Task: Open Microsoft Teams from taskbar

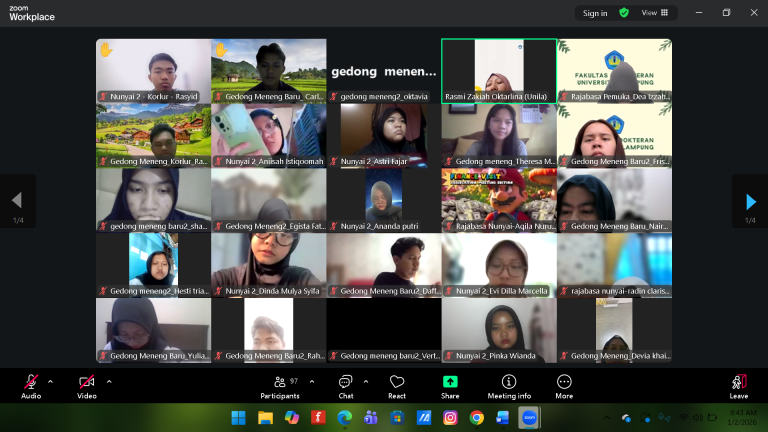Action: [371, 418]
